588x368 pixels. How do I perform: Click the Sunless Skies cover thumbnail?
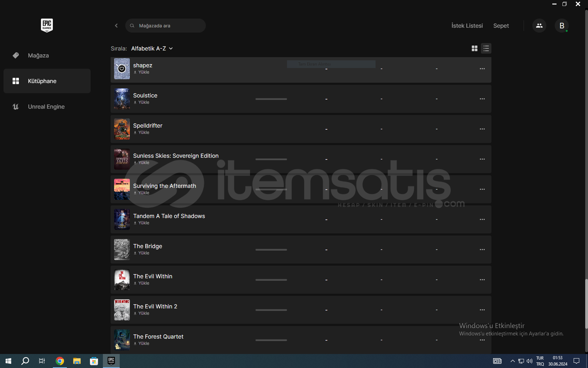click(122, 159)
